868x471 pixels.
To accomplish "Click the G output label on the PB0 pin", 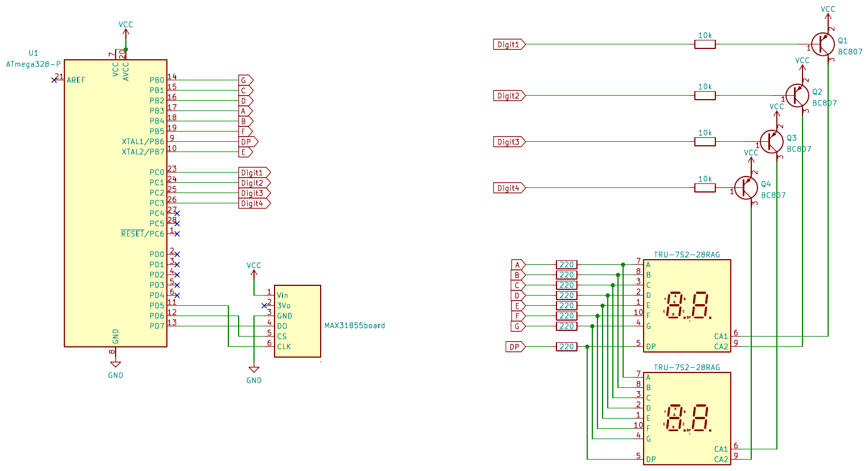I will [245, 80].
